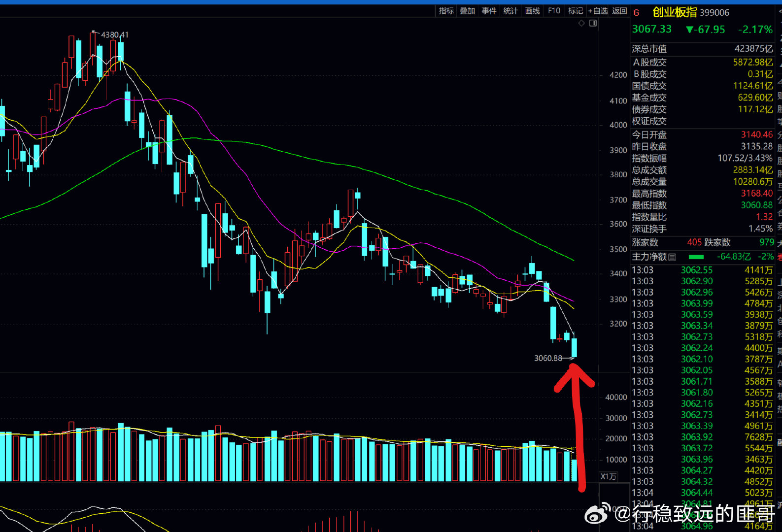Click the 深证换手 value 1.45%
782x532 pixels.
761,229
